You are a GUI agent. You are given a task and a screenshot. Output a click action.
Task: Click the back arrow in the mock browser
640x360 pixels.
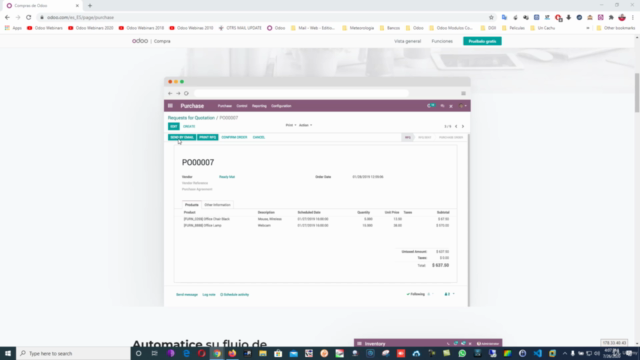(170, 93)
